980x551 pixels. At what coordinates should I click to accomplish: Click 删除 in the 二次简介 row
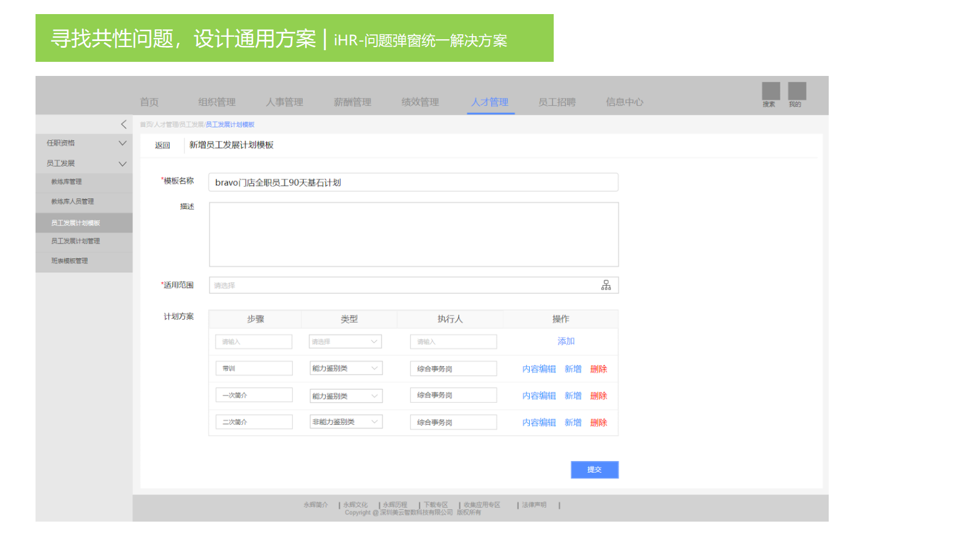598,423
